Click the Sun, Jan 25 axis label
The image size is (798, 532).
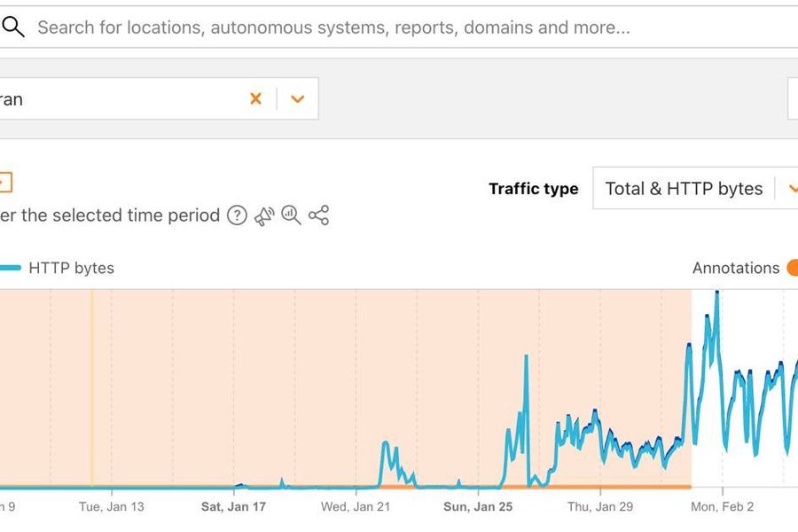pyautogui.click(x=478, y=506)
